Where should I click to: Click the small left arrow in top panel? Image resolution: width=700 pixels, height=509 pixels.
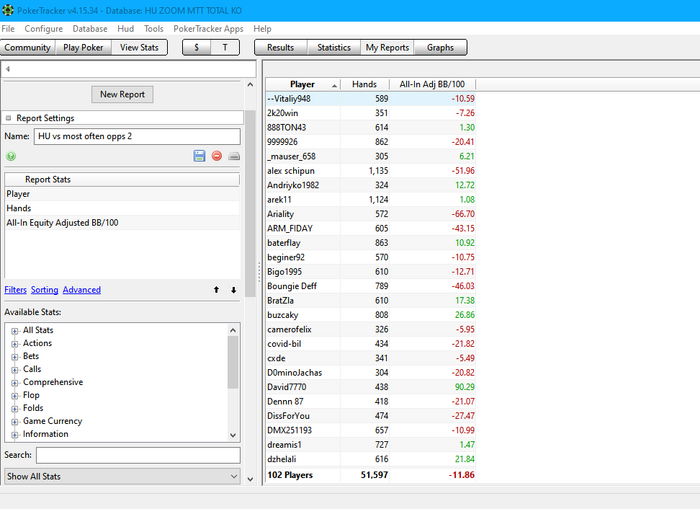click(x=8, y=69)
